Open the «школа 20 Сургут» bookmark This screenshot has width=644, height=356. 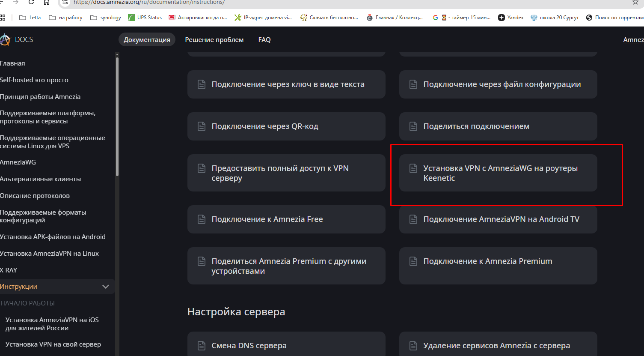(555, 18)
